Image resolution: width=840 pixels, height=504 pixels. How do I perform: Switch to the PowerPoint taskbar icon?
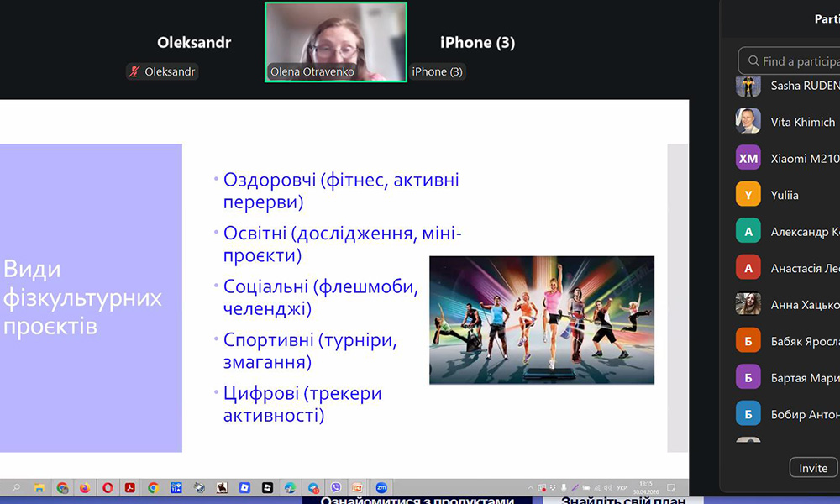(x=357, y=487)
